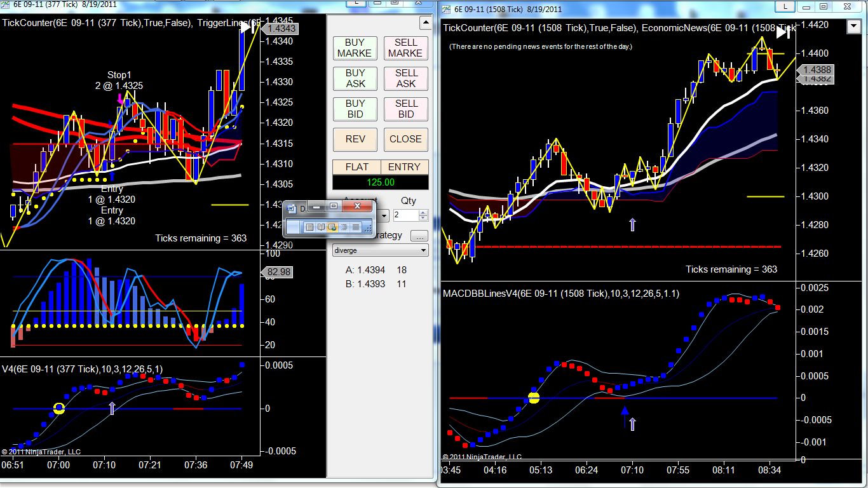
Task: Click the 1.4420 price axis label
Action: 815,25
